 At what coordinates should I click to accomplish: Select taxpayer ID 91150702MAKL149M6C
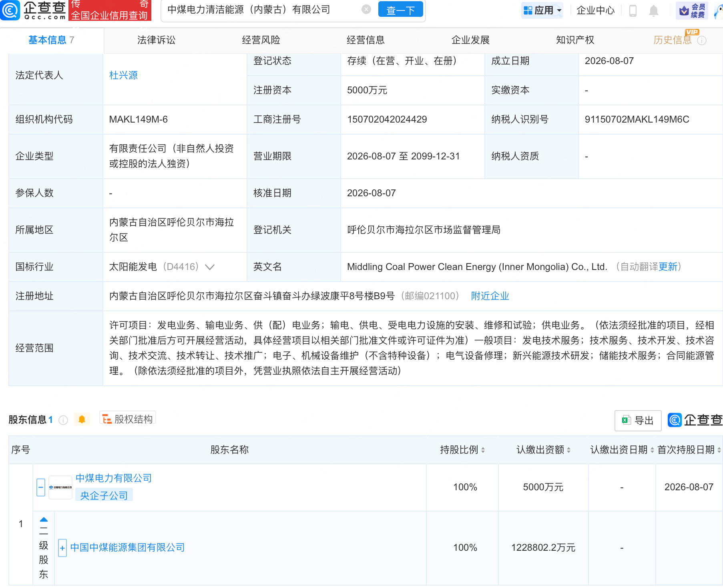click(x=637, y=119)
